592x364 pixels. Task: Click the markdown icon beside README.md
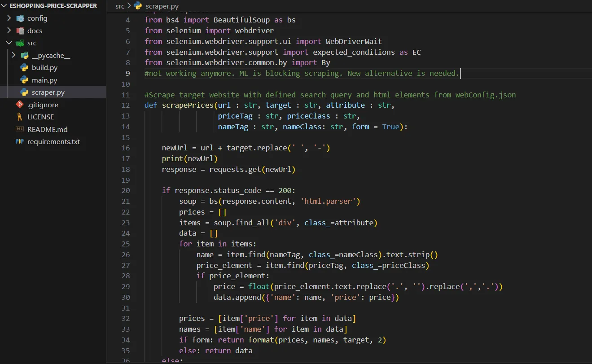pos(19,129)
